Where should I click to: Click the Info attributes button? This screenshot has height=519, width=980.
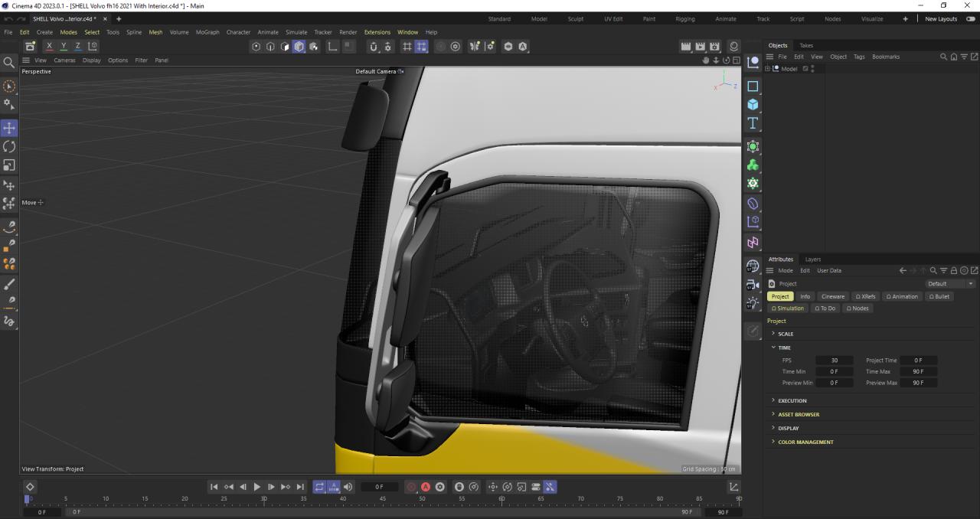(x=805, y=296)
